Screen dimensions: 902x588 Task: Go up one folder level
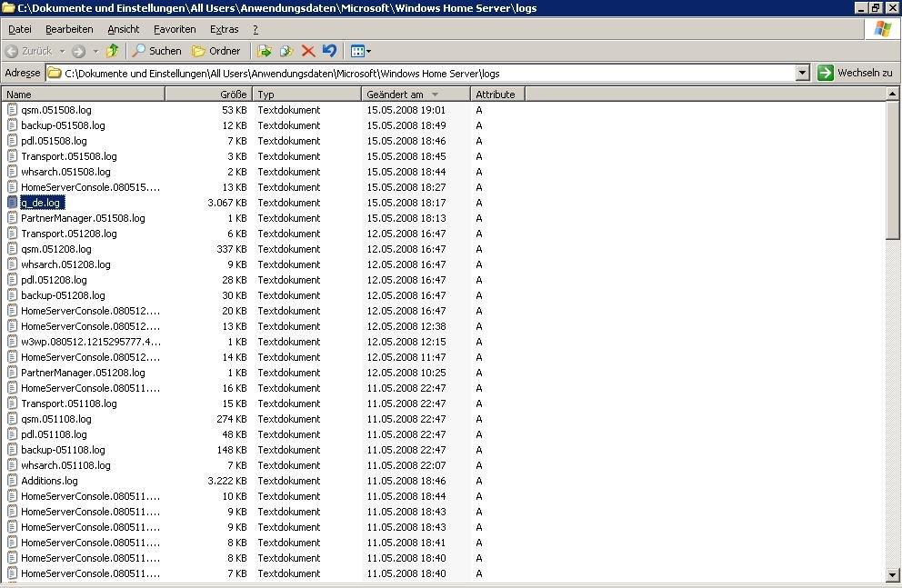coord(113,51)
